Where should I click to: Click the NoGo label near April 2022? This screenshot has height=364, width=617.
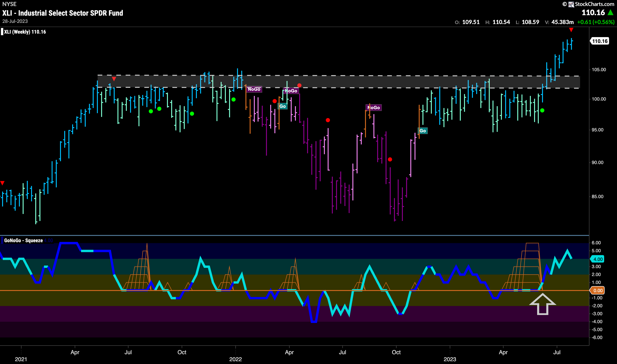tap(291, 91)
